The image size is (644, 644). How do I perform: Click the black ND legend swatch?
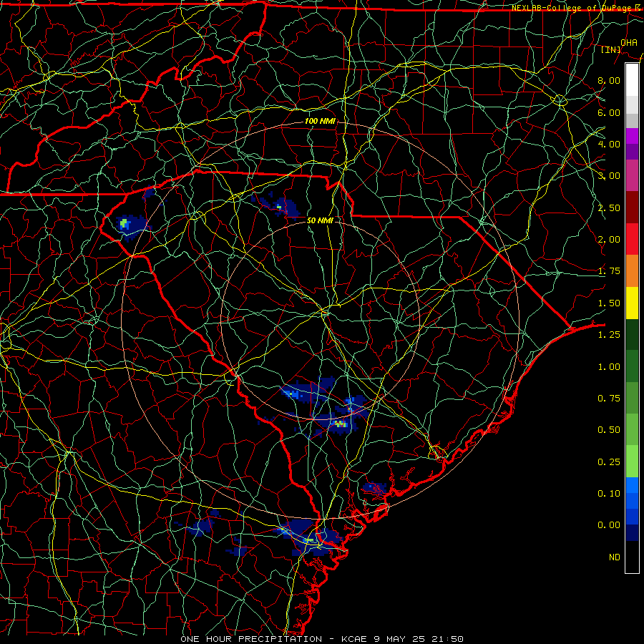(632, 557)
